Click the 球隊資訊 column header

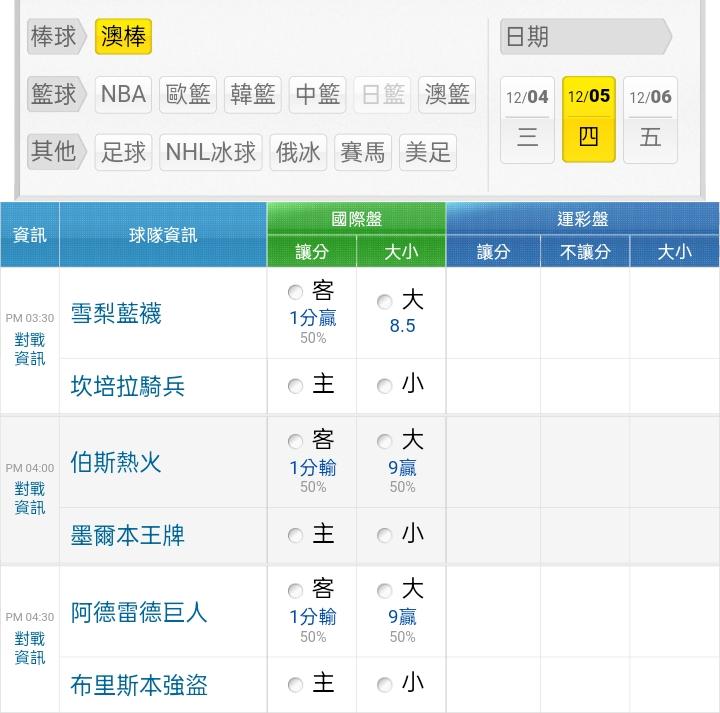pos(163,235)
